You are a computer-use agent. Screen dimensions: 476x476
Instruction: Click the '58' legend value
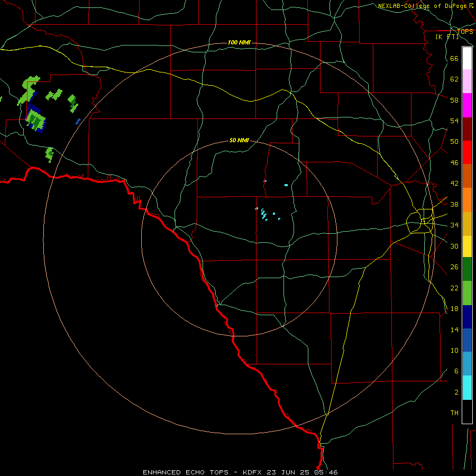[x=454, y=100]
